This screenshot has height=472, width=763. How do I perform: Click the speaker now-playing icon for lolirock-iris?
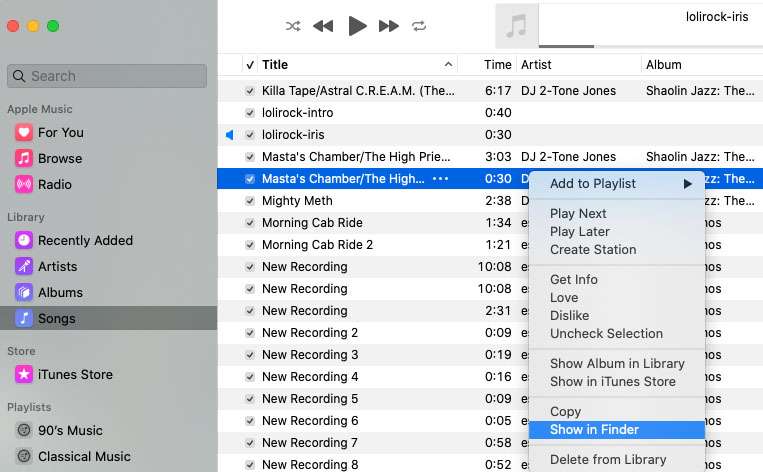coord(230,135)
